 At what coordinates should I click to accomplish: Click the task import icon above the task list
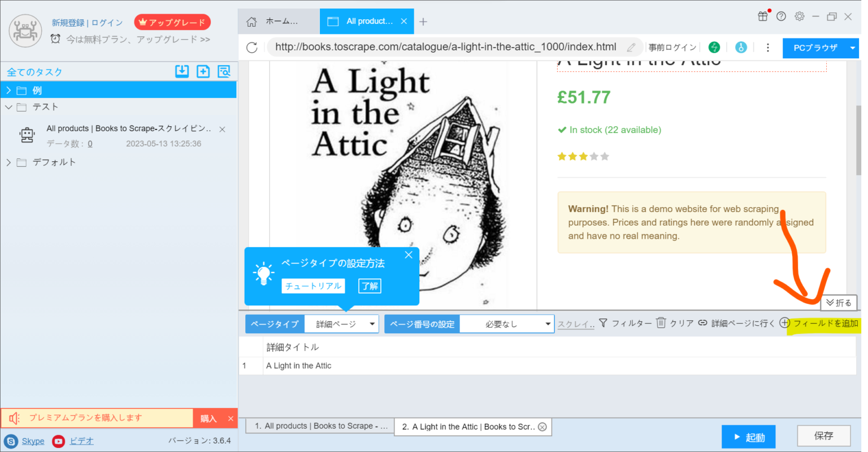click(181, 71)
